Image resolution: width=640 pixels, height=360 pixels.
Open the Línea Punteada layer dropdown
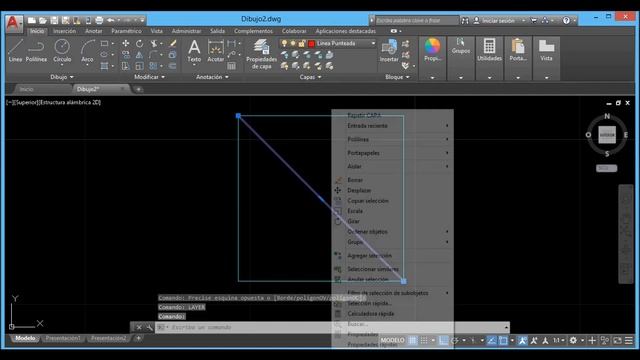click(x=373, y=43)
